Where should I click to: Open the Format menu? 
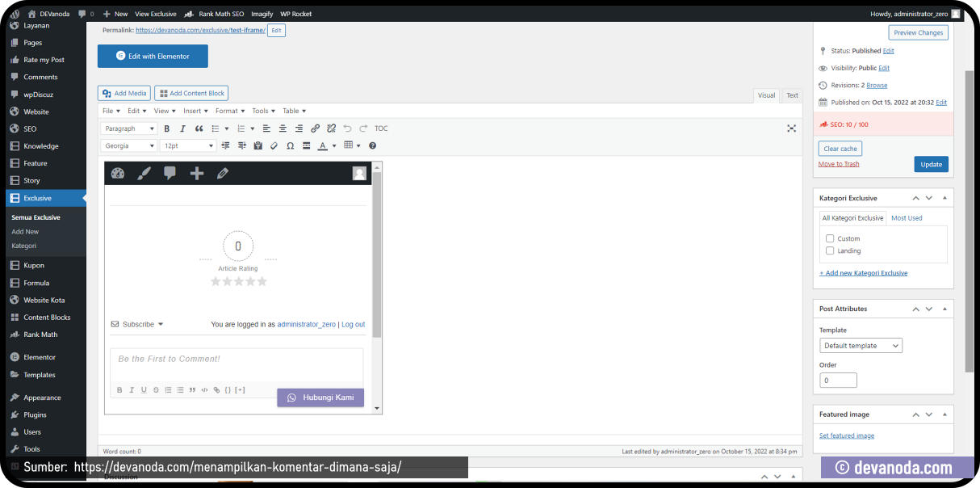(230, 111)
